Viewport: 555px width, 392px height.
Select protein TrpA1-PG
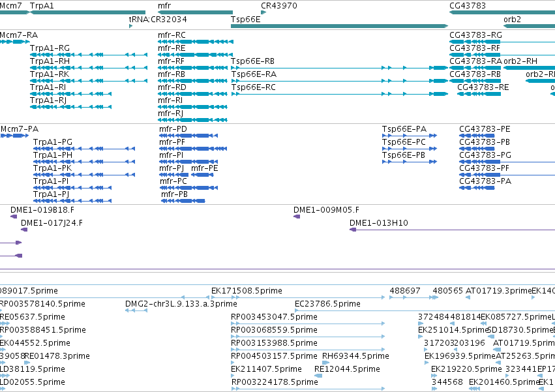pyautogui.click(x=84, y=149)
